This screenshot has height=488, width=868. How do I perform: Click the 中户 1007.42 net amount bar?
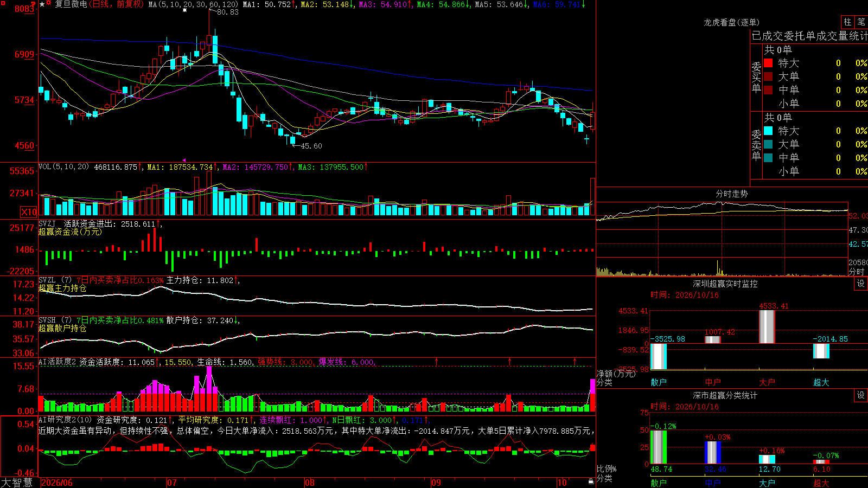pyautogui.click(x=713, y=340)
